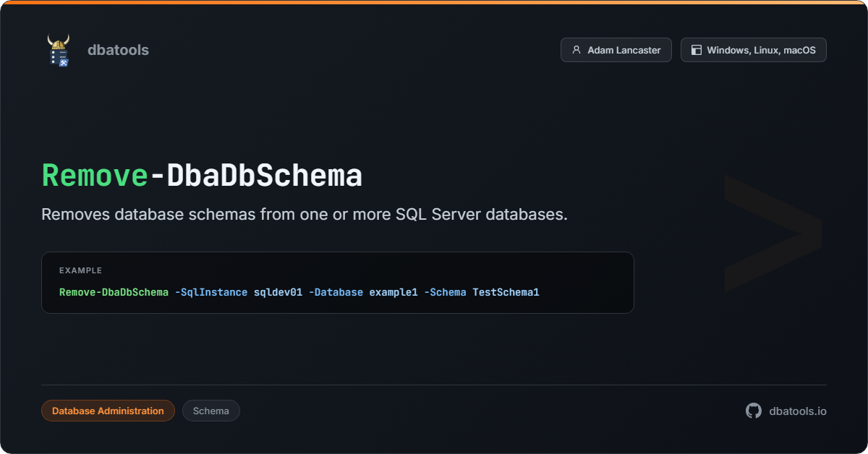The height and width of the screenshot is (454, 868).
Task: Click the large faded chevron watermark
Action: (773, 233)
